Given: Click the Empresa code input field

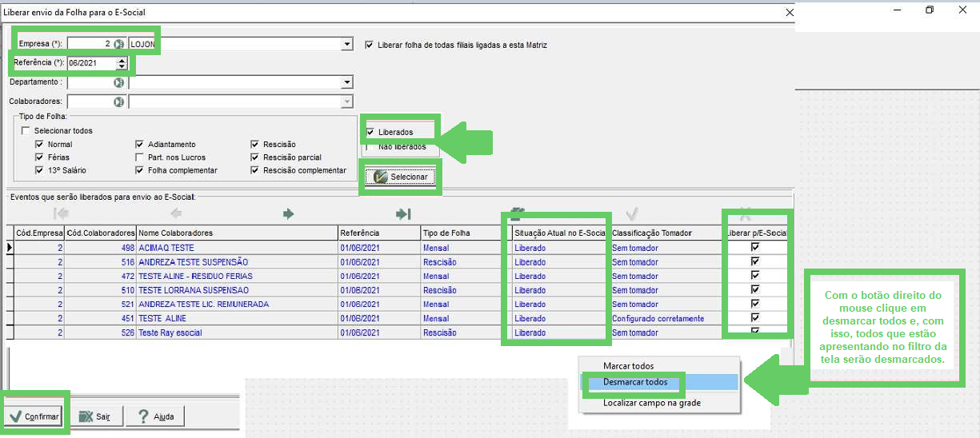Looking at the screenshot, I should (x=90, y=45).
